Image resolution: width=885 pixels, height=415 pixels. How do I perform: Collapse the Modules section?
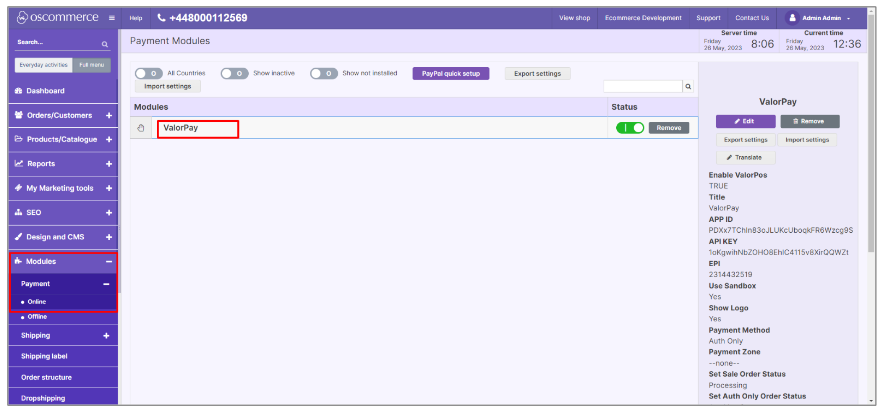point(109,262)
